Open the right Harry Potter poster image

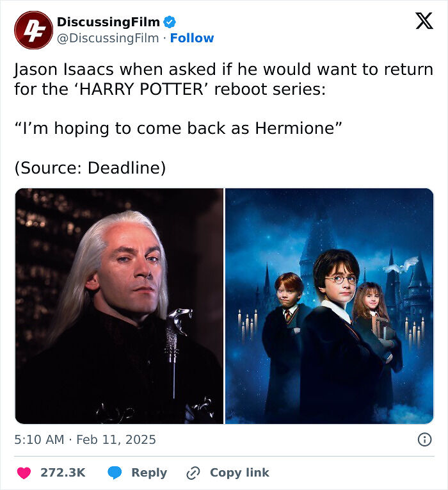(330, 306)
